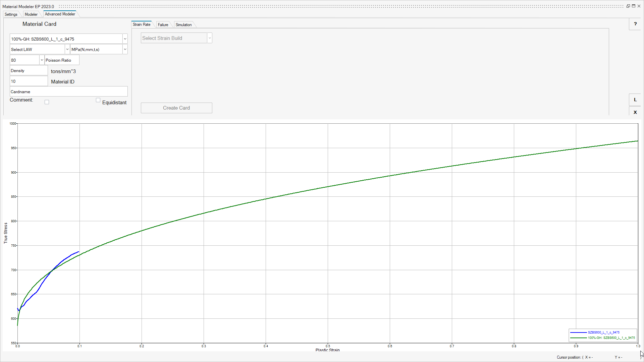644x362 pixels.
Task: Open the MPa unit system dropdown
Action: pyautogui.click(x=125, y=49)
